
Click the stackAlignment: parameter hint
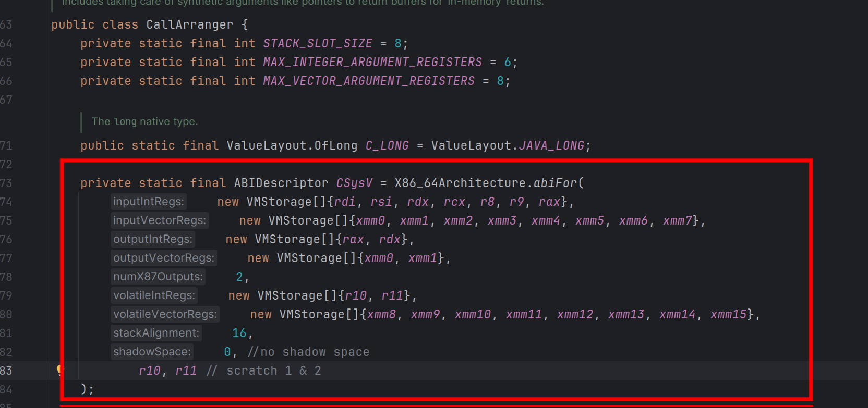156,333
